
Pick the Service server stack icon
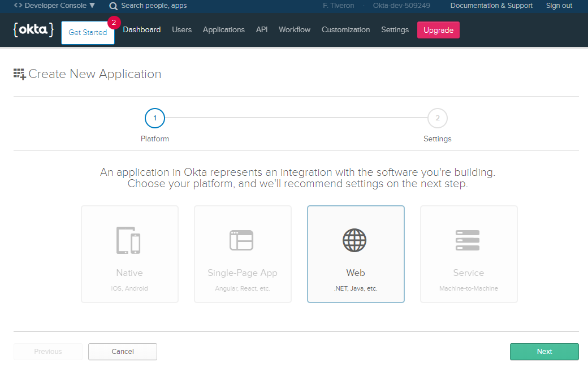click(468, 240)
